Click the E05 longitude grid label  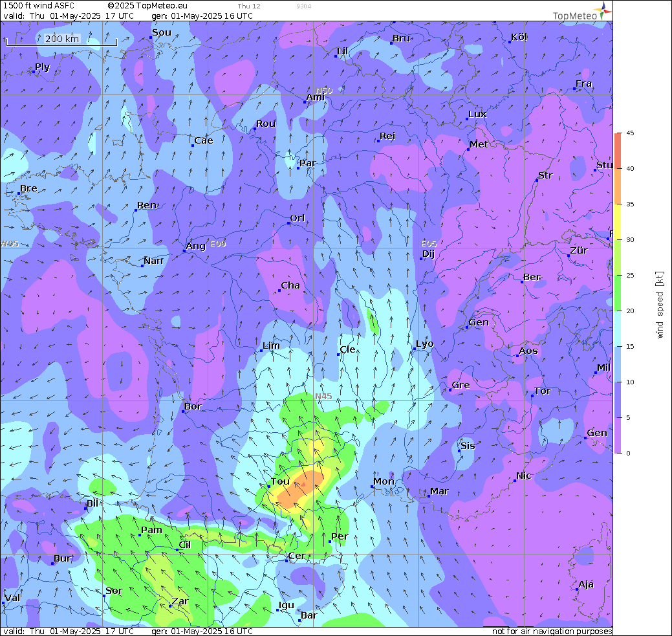pyautogui.click(x=429, y=244)
